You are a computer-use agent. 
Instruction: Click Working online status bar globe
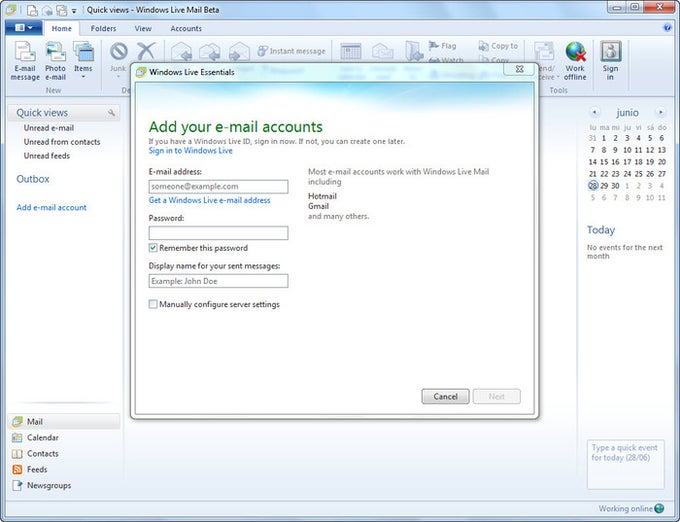click(x=659, y=508)
